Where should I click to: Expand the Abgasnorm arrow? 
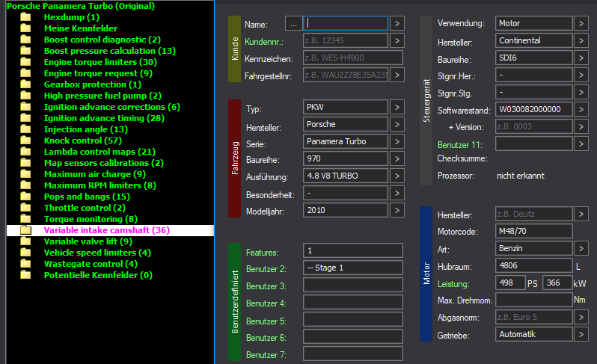pyautogui.click(x=581, y=317)
